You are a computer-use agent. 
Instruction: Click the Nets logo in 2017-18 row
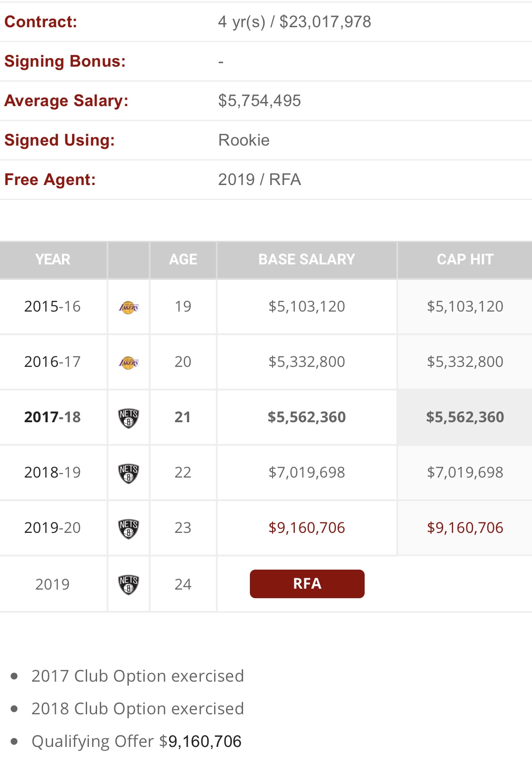tap(129, 418)
